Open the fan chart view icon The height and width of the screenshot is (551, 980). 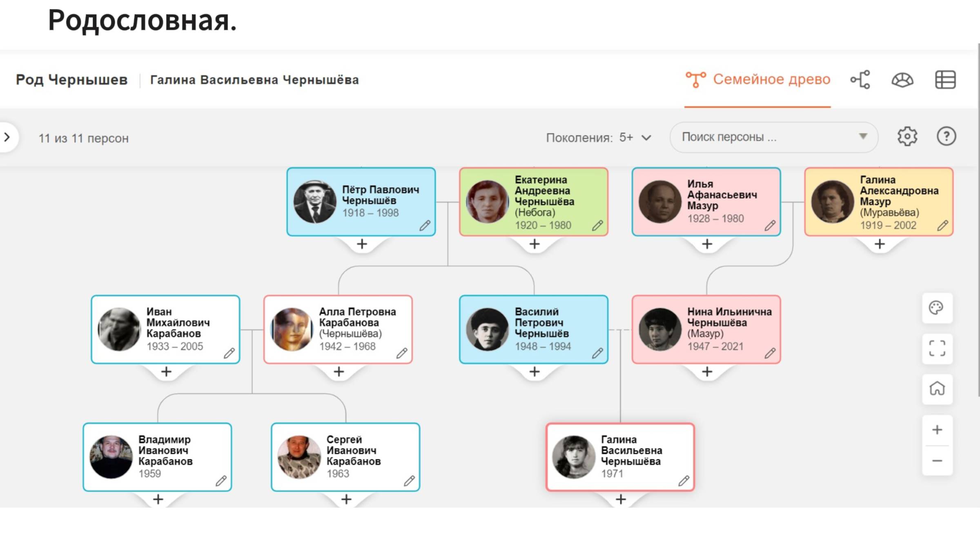(x=902, y=80)
